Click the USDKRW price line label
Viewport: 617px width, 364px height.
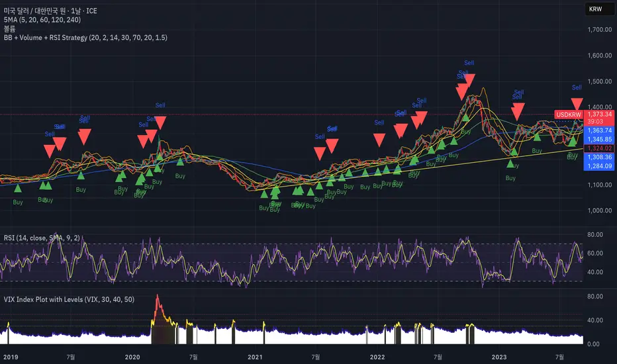pyautogui.click(x=568, y=114)
